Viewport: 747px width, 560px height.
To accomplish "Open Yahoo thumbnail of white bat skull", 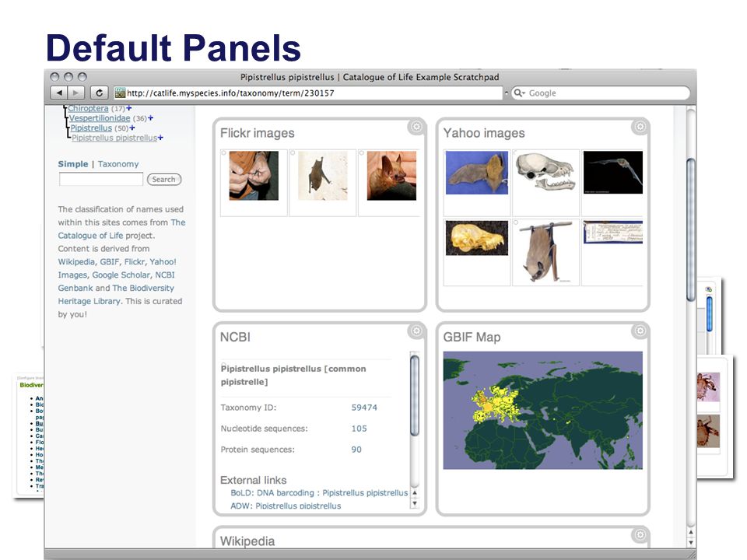I will [546, 173].
